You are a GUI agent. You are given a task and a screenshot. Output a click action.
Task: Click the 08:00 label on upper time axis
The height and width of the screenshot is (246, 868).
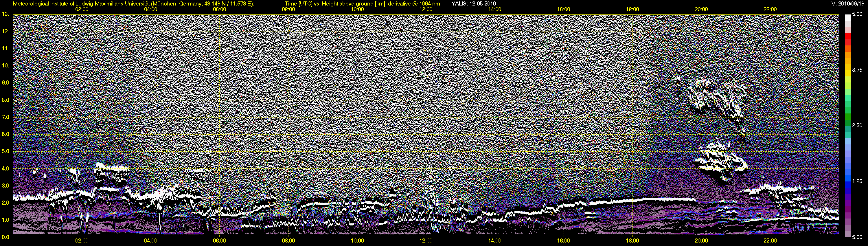coord(288,10)
